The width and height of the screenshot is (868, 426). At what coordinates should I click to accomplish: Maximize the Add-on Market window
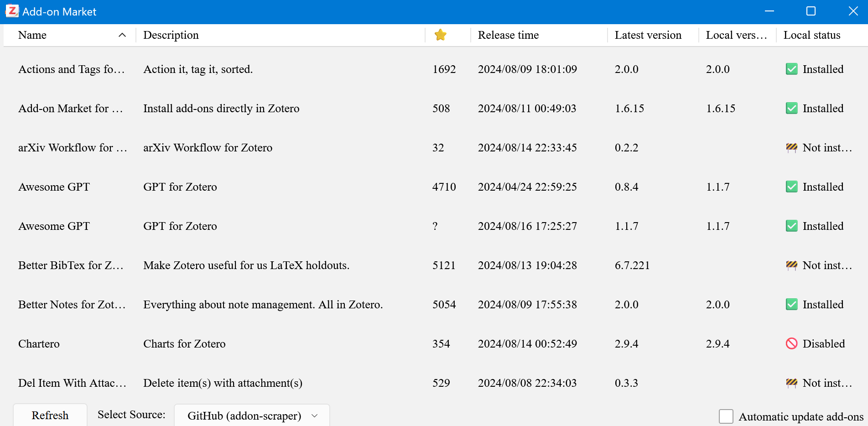[x=811, y=11]
